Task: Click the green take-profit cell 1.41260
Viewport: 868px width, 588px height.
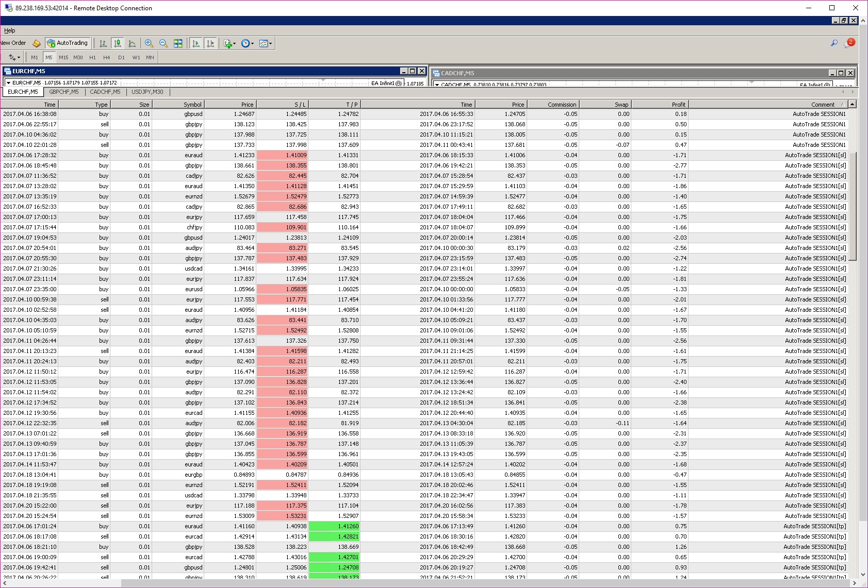Action: click(334, 526)
